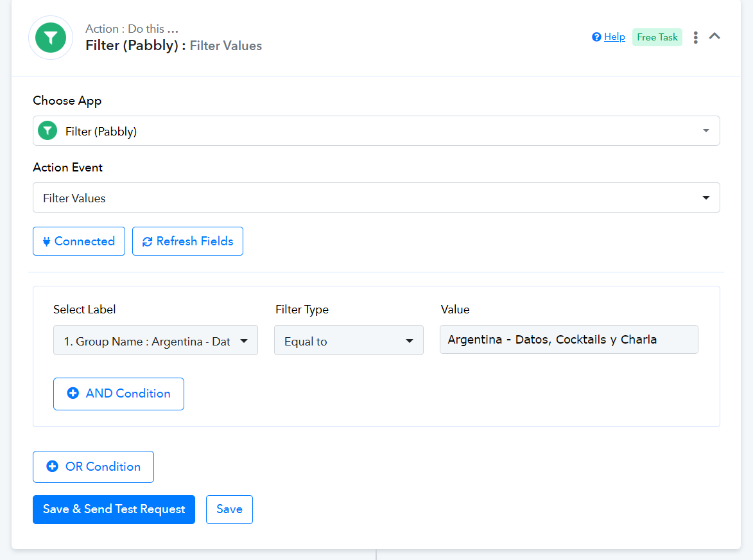The image size is (753, 560).
Task: Open the Help link
Action: [614, 37]
